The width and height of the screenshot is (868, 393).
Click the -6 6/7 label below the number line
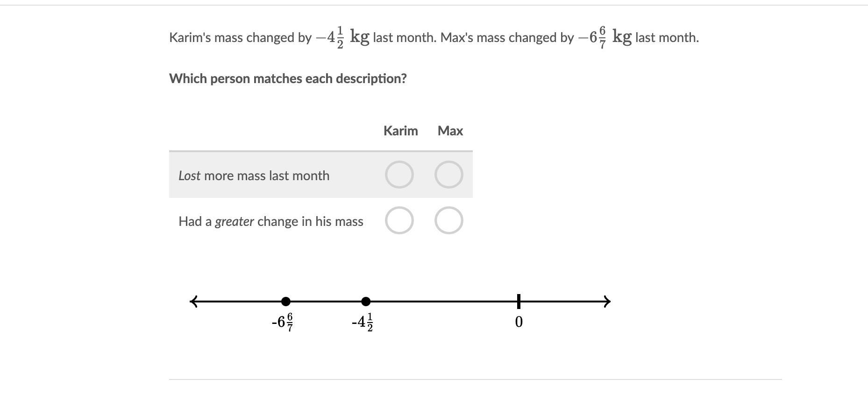(x=283, y=322)
